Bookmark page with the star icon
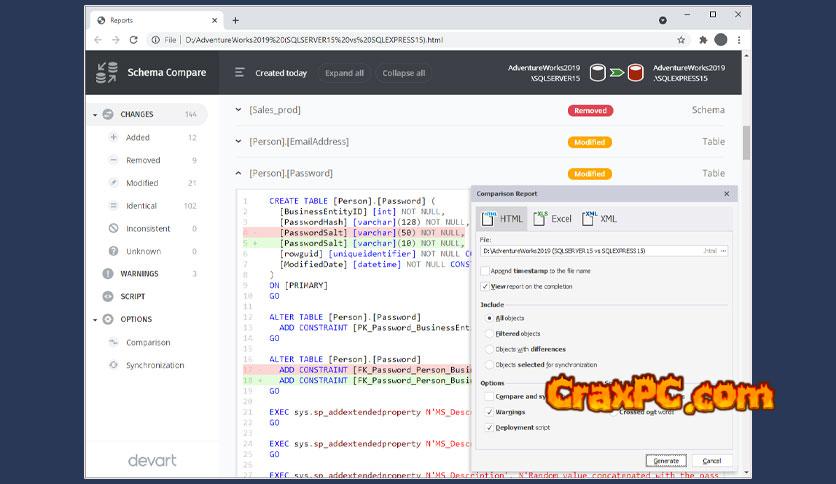Screen dimensions: 836x484 pyautogui.click(x=681, y=40)
